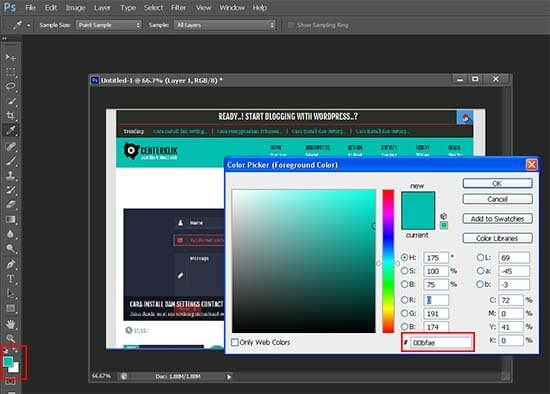The height and width of the screenshot is (394, 550).
Task: Select the Move tool
Action: tap(11, 57)
